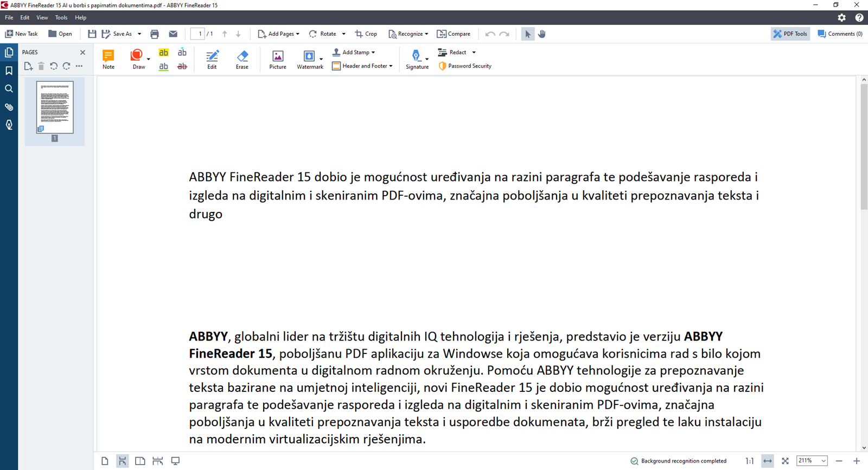
Task: Click the Watermark tool
Action: point(309,59)
